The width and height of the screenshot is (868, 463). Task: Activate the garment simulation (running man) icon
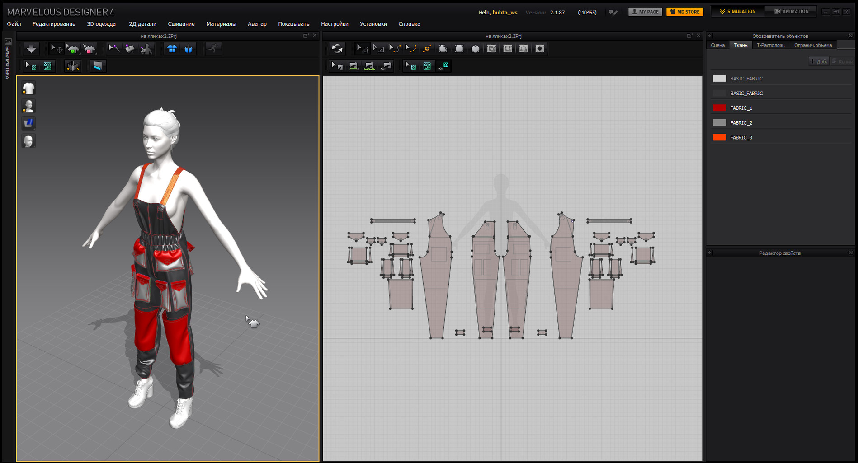[x=213, y=48]
